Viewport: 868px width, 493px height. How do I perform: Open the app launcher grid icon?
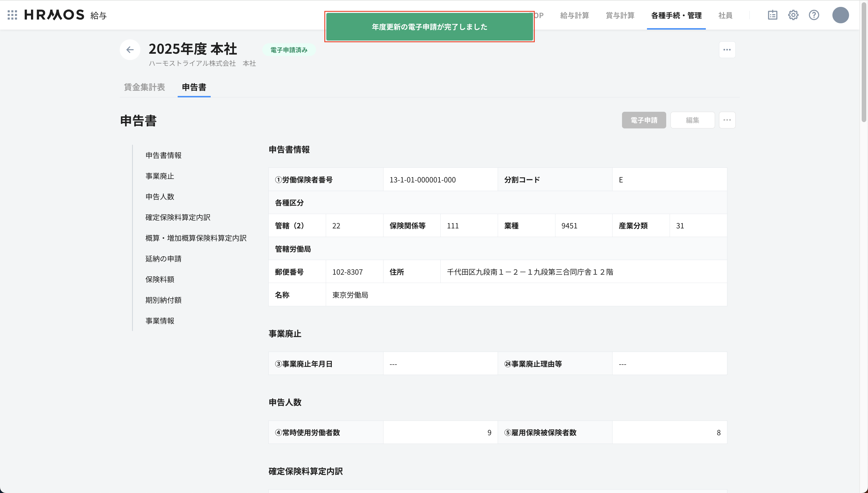click(x=12, y=15)
